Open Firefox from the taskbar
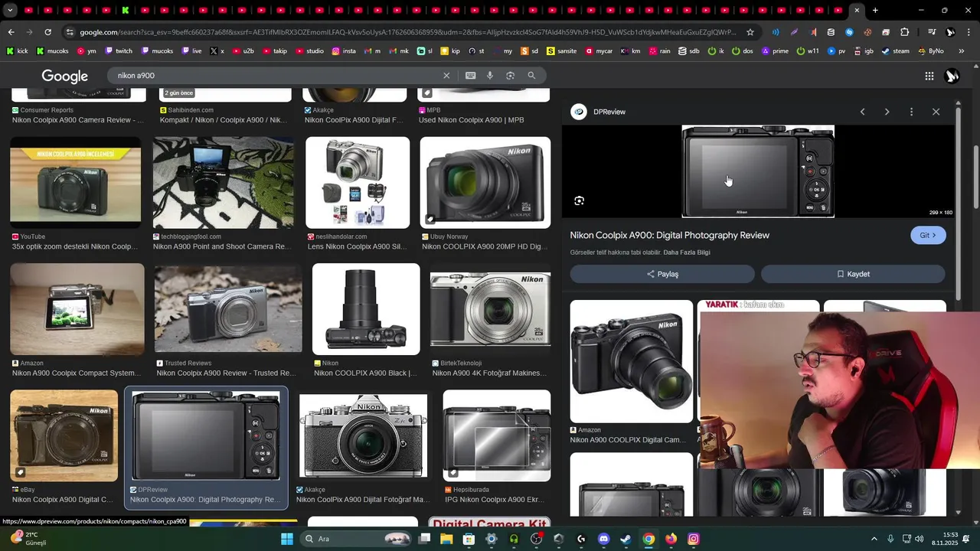The height and width of the screenshot is (551, 980). [x=671, y=539]
